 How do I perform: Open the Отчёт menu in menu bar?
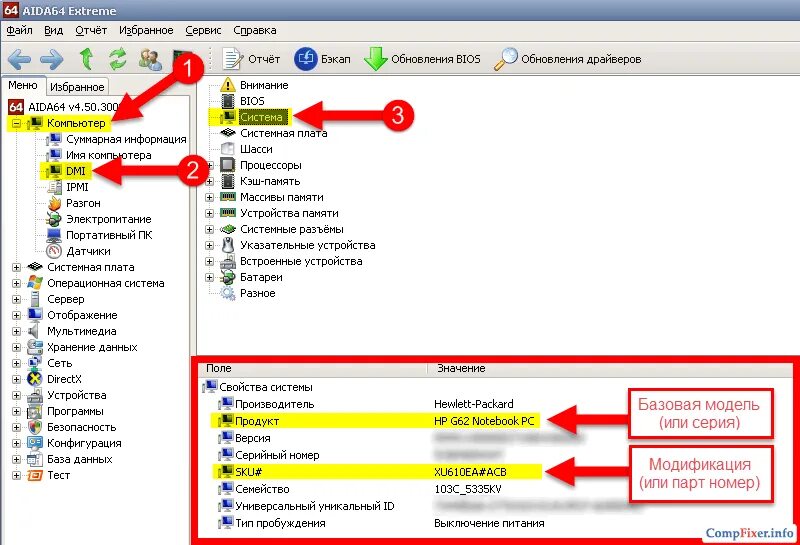[91, 31]
